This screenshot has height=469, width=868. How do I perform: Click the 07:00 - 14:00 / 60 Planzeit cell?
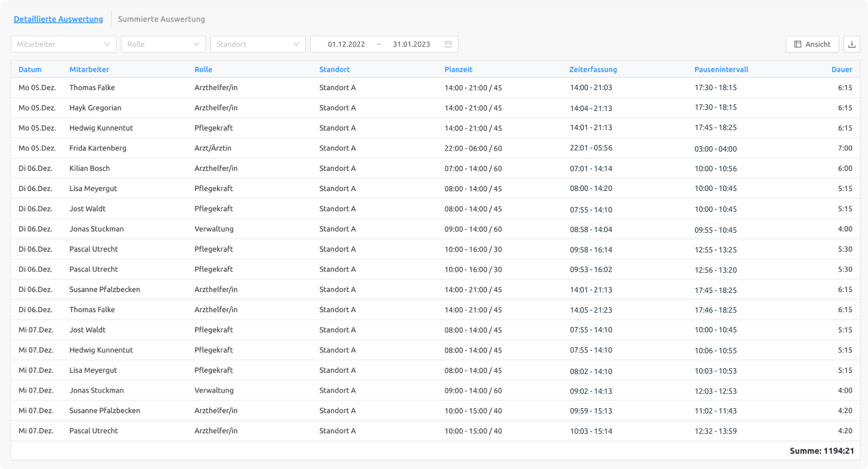[x=473, y=168]
